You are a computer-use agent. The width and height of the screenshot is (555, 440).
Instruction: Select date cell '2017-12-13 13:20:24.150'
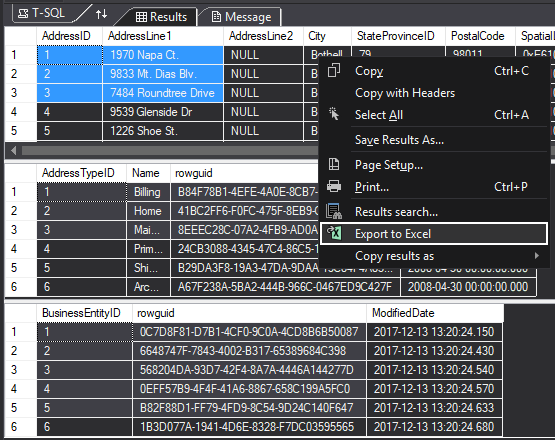click(x=435, y=332)
